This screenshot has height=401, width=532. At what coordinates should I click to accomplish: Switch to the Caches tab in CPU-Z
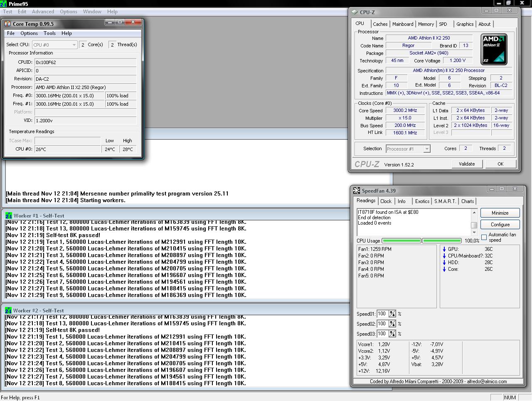pyautogui.click(x=380, y=24)
